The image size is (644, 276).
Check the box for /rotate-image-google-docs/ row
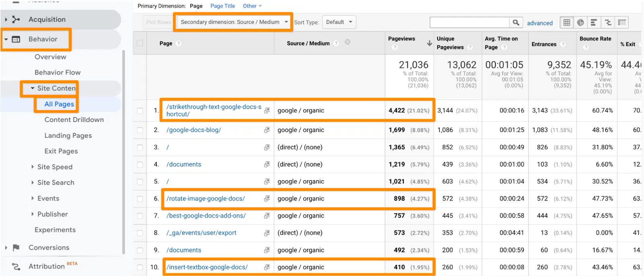[140, 199]
